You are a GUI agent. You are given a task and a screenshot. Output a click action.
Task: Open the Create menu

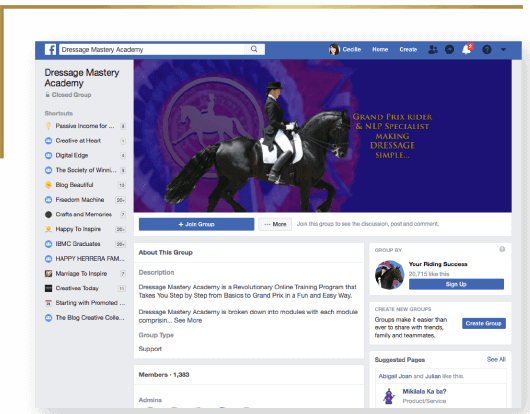[408, 49]
